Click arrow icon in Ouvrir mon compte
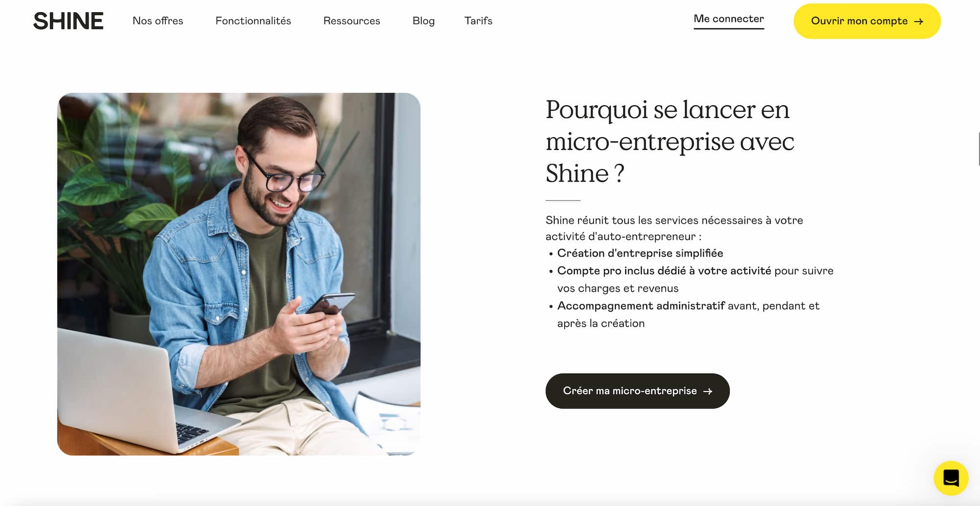Image resolution: width=980 pixels, height=506 pixels. click(919, 21)
